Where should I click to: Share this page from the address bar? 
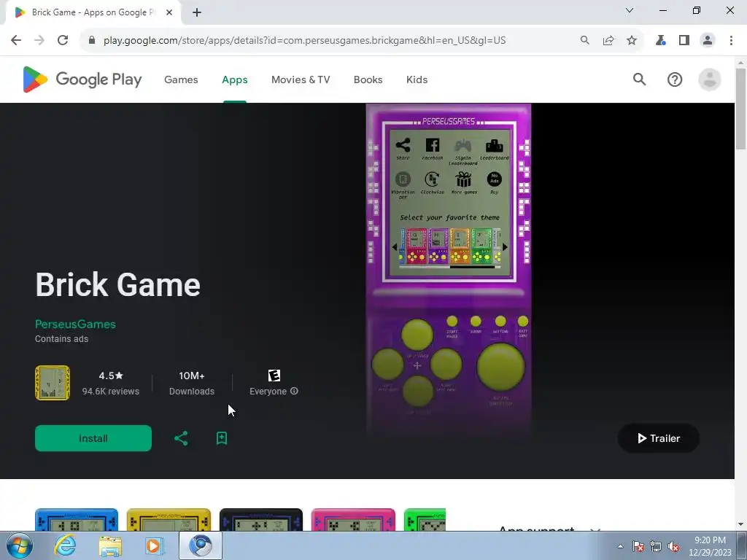pos(608,41)
